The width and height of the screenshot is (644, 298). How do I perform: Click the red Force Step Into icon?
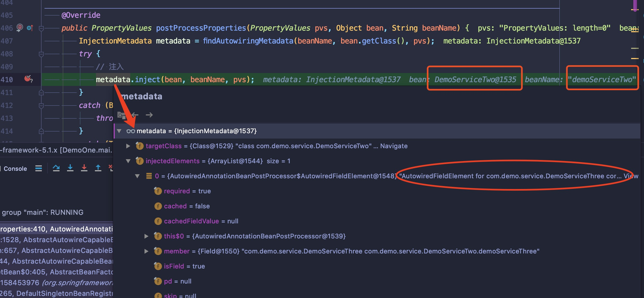point(84,168)
